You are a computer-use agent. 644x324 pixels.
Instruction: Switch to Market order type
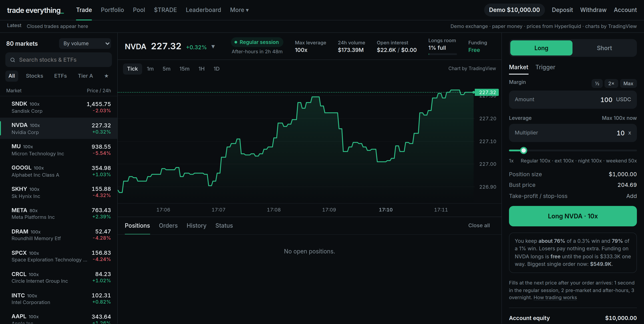tap(519, 67)
